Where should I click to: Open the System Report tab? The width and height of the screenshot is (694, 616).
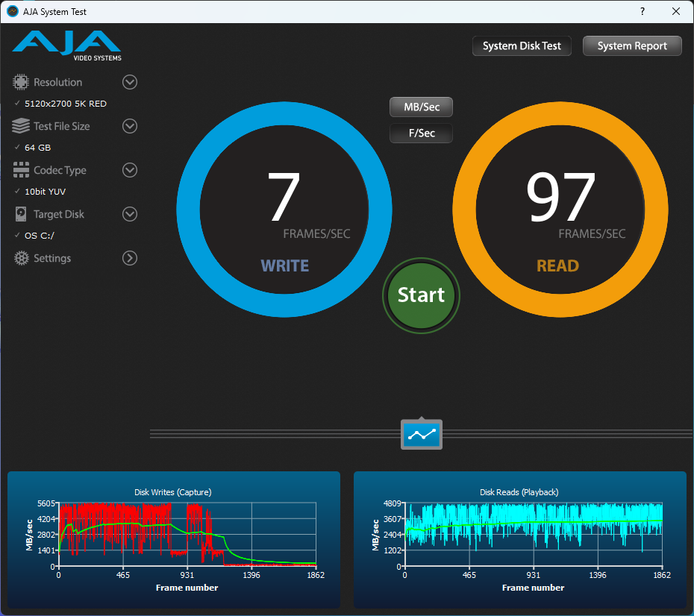632,46
